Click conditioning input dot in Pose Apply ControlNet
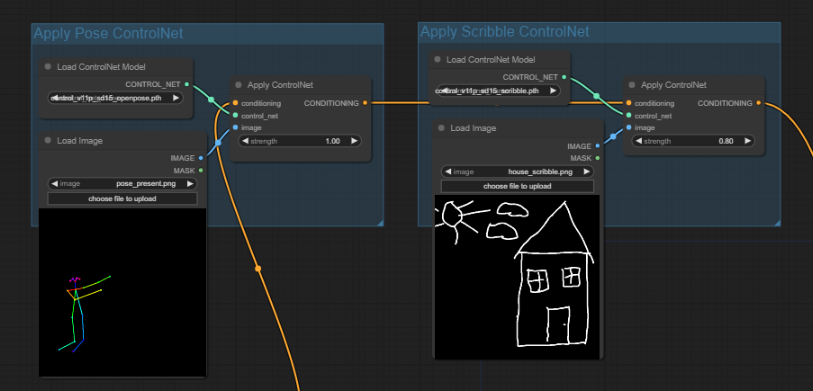The width and height of the screenshot is (813, 391). point(235,103)
